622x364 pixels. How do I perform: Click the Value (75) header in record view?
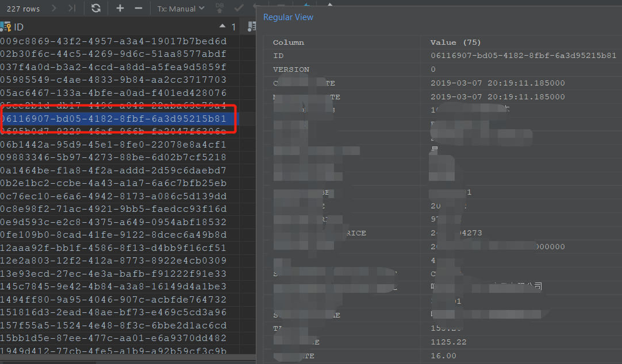tap(455, 42)
